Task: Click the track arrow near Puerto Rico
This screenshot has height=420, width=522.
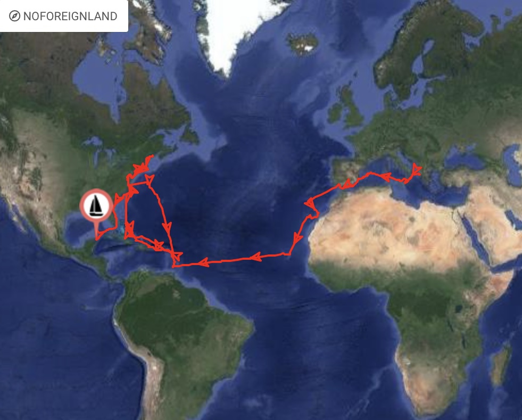Action: point(159,246)
